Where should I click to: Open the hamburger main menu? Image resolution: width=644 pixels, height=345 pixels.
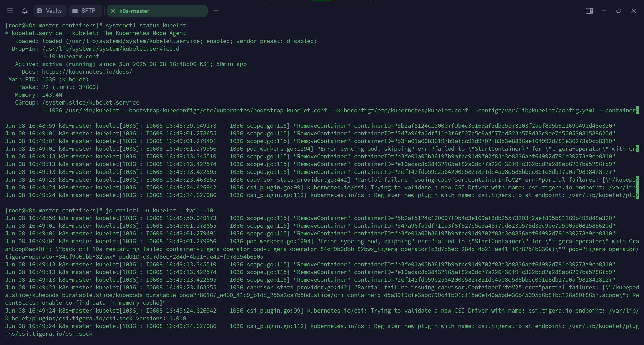pyautogui.click(x=10, y=11)
